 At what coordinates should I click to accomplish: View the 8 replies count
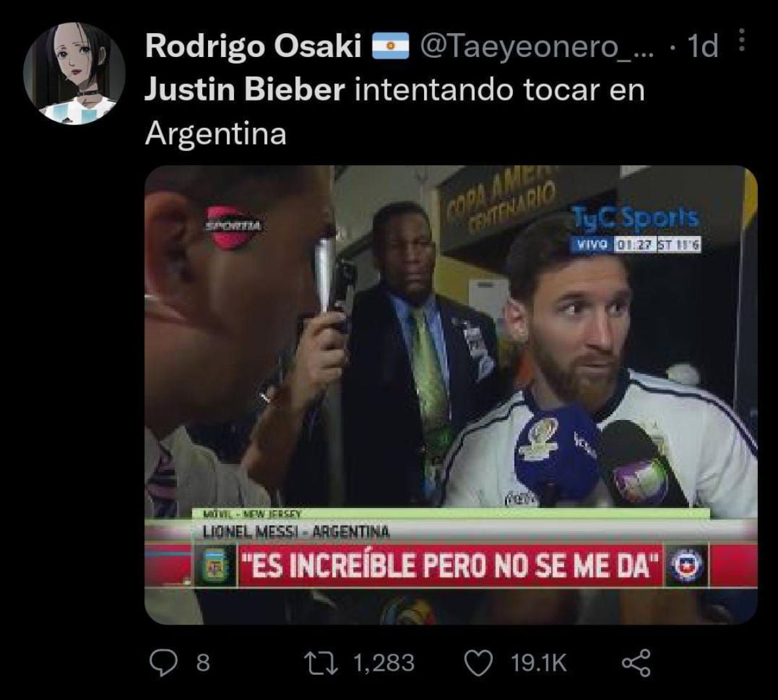202,662
